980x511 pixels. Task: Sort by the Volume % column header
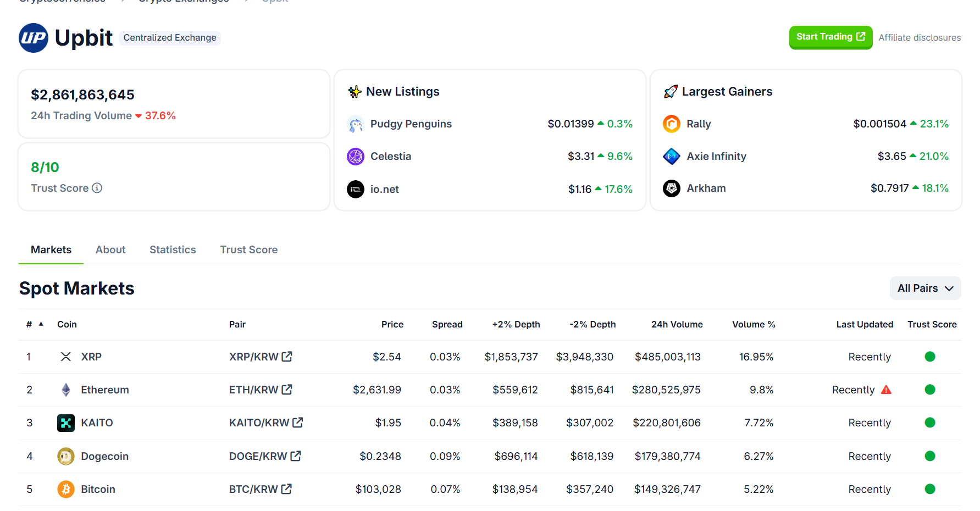[754, 324]
